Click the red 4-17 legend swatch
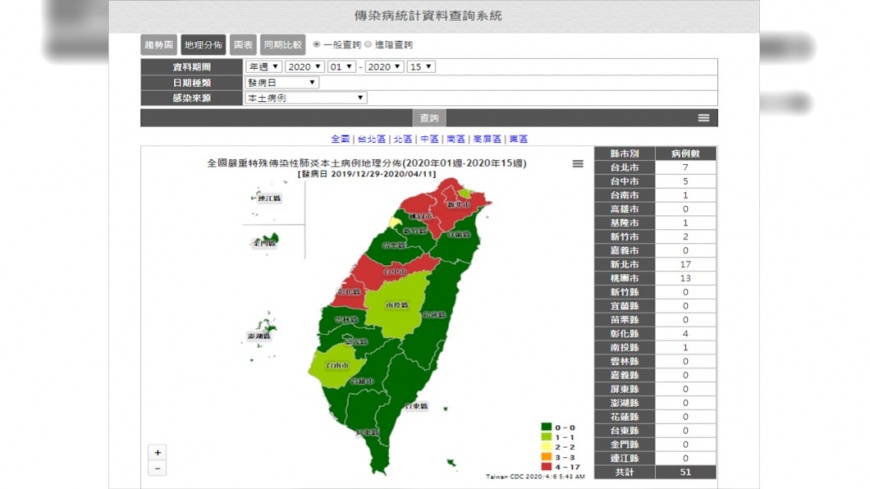Viewport: 870px width, 489px height. pos(547,467)
